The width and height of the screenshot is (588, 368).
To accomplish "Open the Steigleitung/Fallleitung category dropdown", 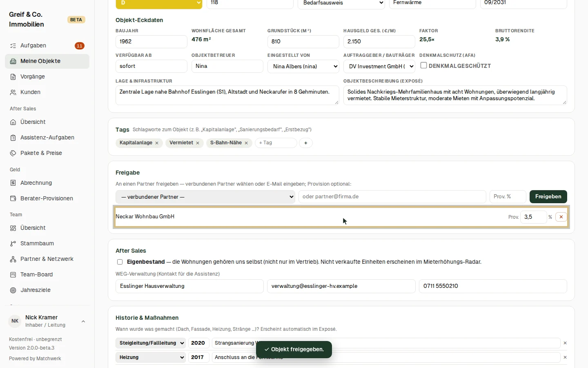I will pos(151,343).
